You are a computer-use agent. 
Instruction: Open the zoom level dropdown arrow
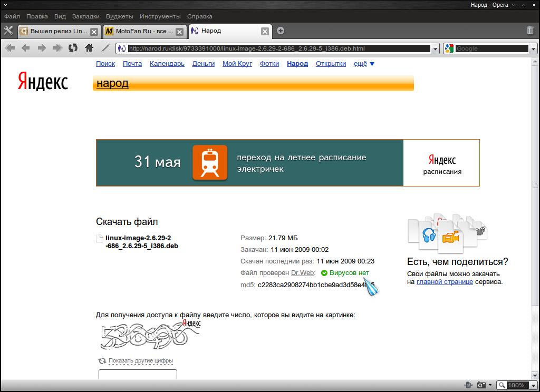[x=534, y=385]
